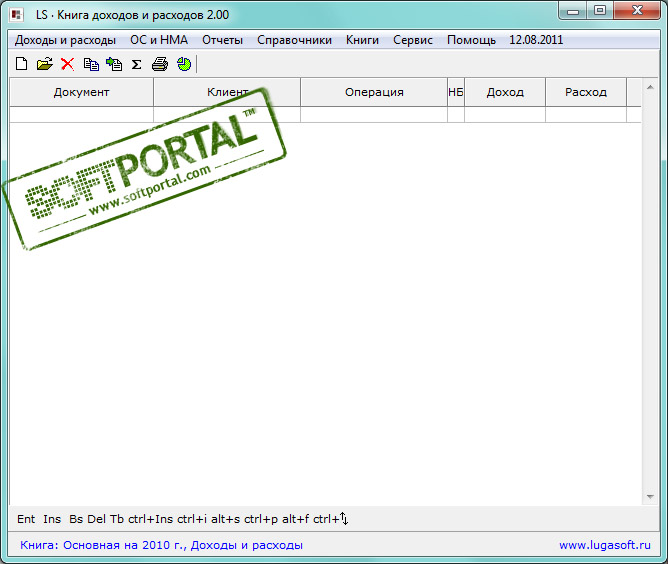Click the paste with green arrow icon
The width and height of the screenshot is (668, 564).
(114, 64)
